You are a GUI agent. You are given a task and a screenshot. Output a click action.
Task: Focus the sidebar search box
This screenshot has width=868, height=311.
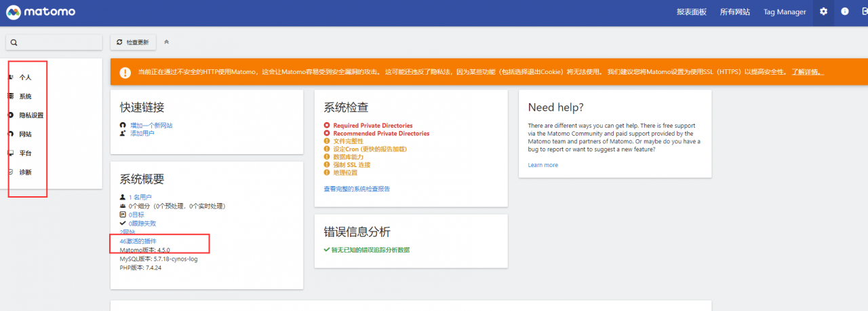click(x=54, y=42)
